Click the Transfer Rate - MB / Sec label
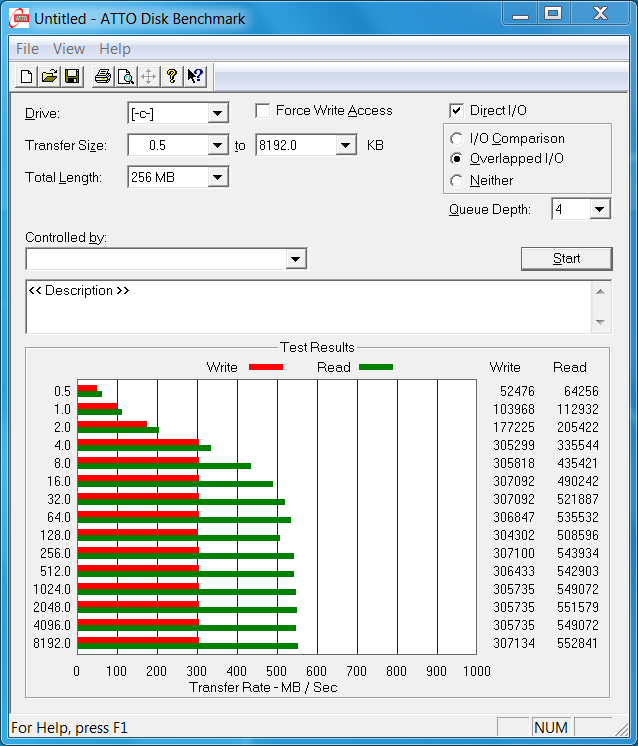Screen dimensions: 638x746 tap(263, 687)
